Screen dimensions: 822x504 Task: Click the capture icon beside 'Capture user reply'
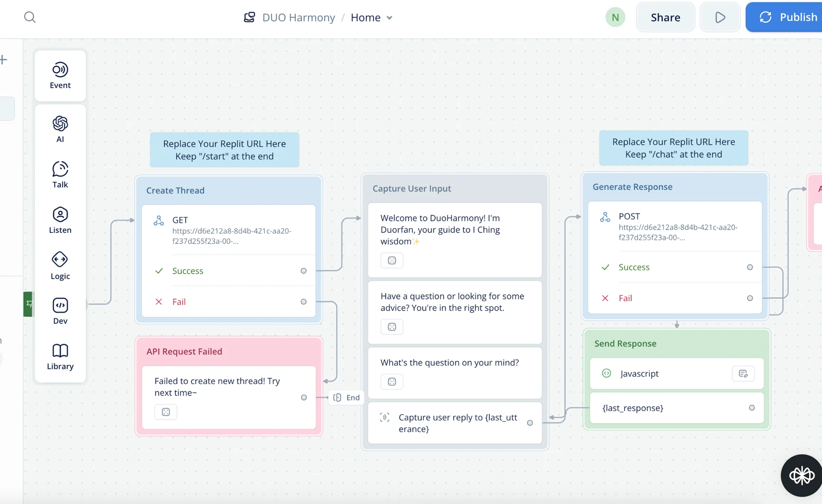click(x=385, y=417)
